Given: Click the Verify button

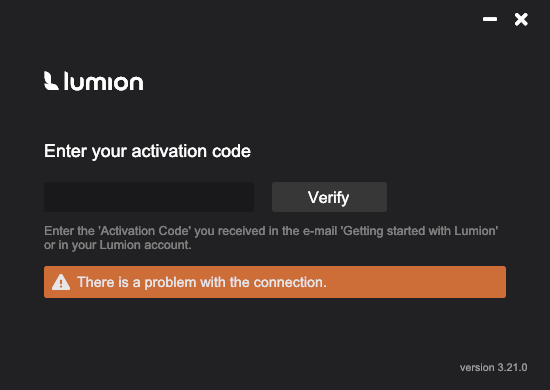Looking at the screenshot, I should click(x=329, y=197).
